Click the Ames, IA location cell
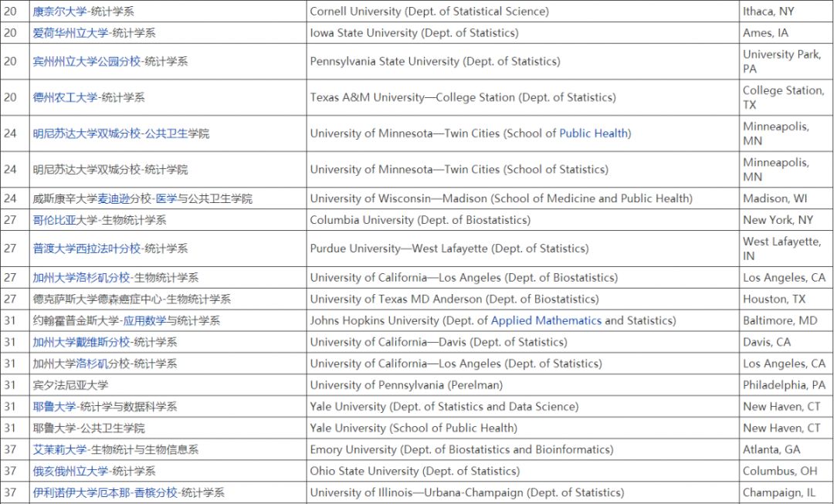Screen dimensions: 834x504 786,33
